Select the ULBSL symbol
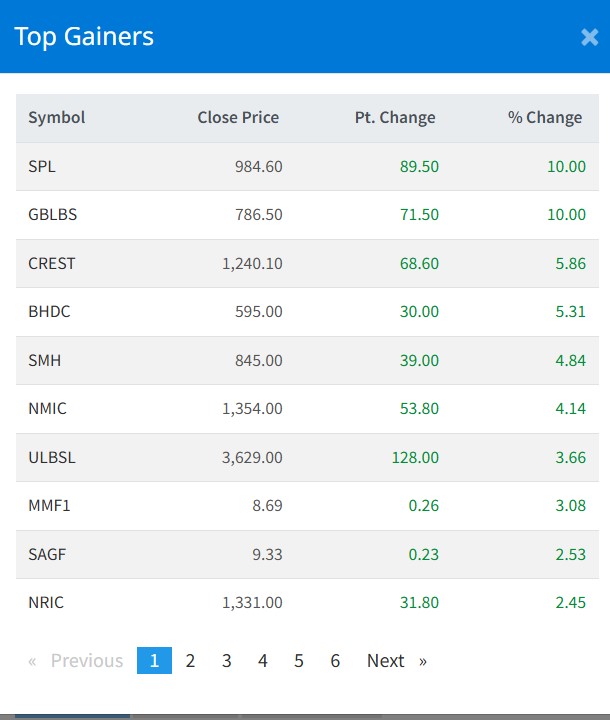Image resolution: width=610 pixels, height=720 pixels. (x=52, y=458)
